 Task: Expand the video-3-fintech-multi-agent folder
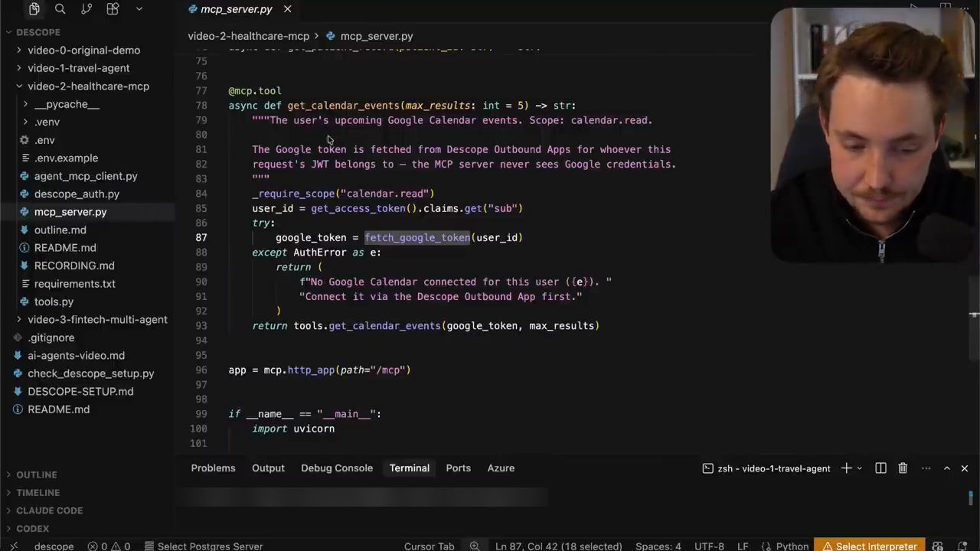(97, 320)
